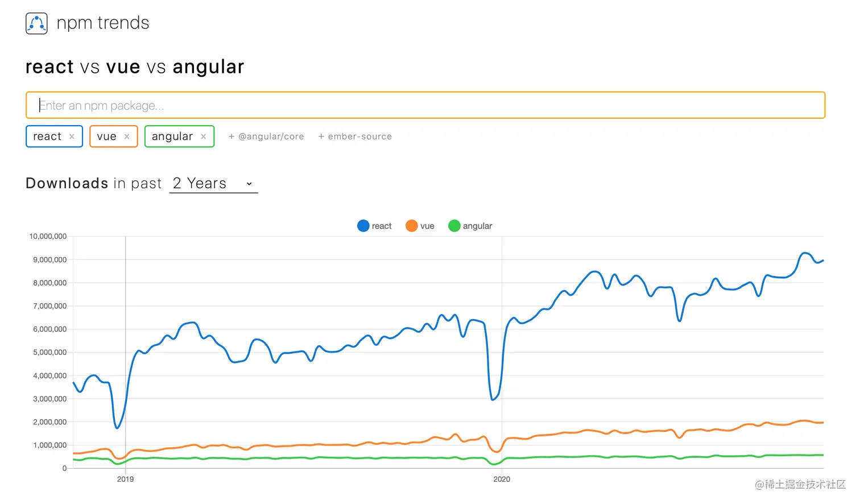The width and height of the screenshot is (860, 504).
Task: Click the npm trends logo icon
Action: pos(36,23)
